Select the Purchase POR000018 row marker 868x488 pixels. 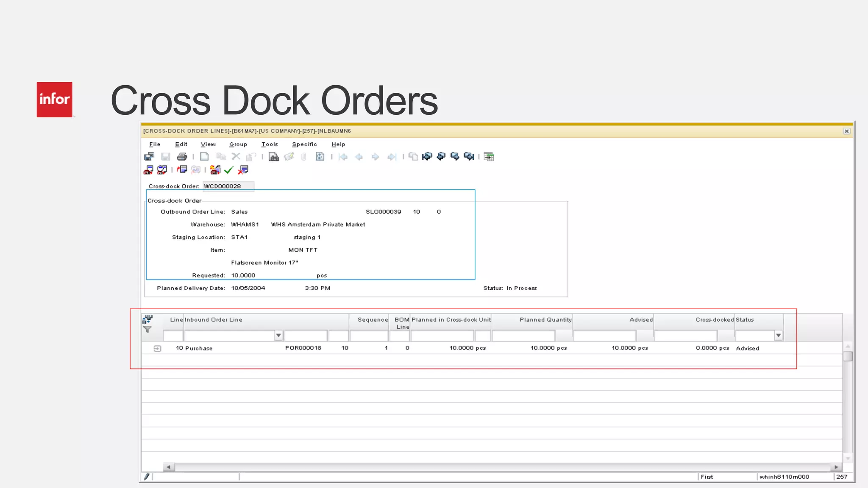[157, 349]
